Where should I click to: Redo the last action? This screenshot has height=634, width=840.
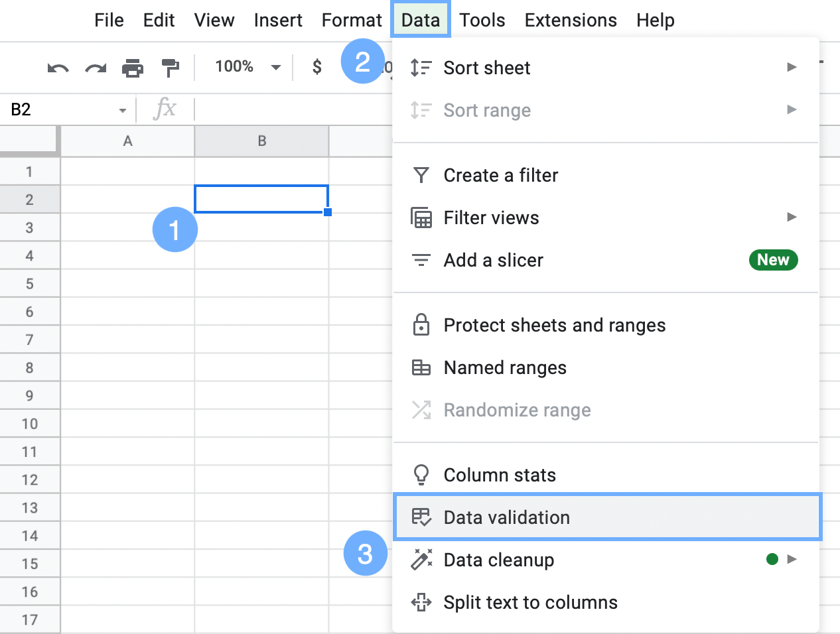click(x=95, y=67)
